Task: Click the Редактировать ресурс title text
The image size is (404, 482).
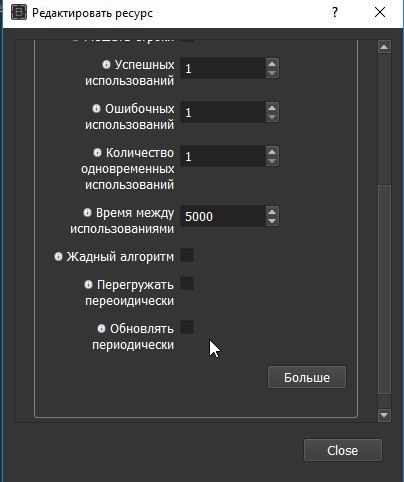Action: click(x=92, y=13)
